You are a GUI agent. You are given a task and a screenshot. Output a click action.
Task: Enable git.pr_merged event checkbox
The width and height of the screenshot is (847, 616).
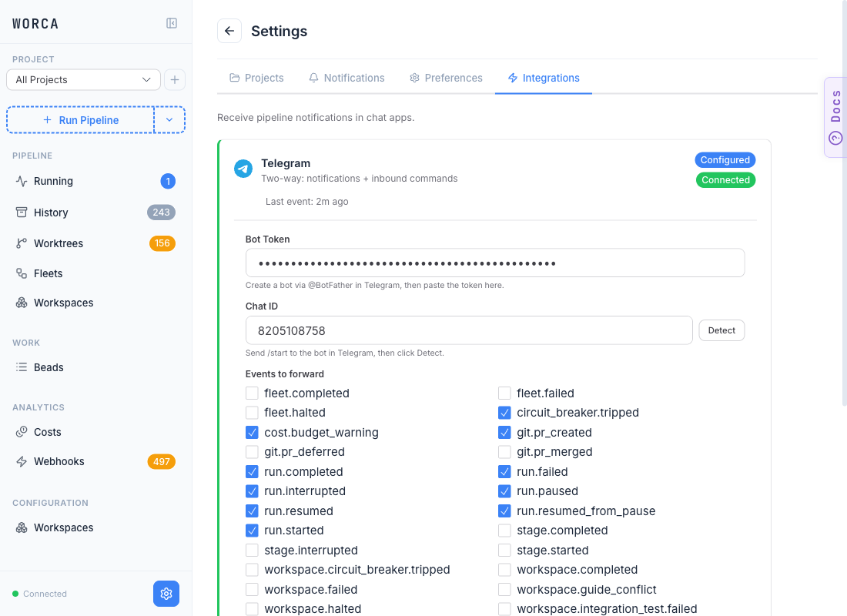pyautogui.click(x=504, y=452)
